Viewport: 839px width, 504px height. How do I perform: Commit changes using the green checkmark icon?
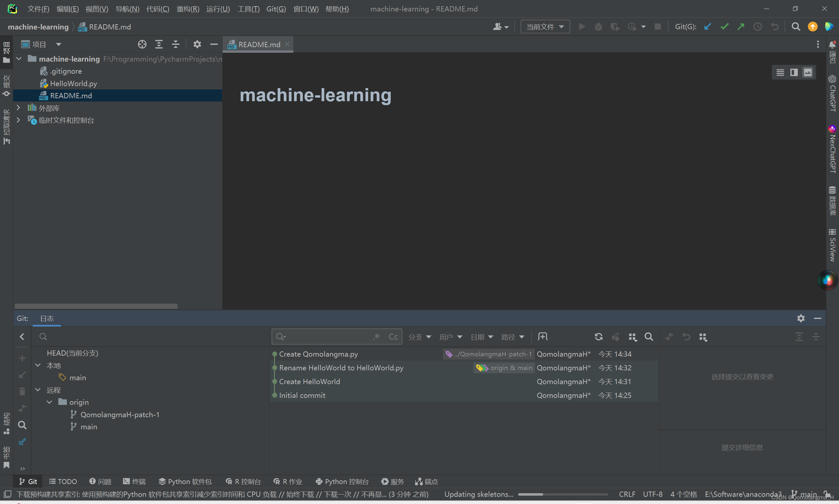tap(725, 27)
